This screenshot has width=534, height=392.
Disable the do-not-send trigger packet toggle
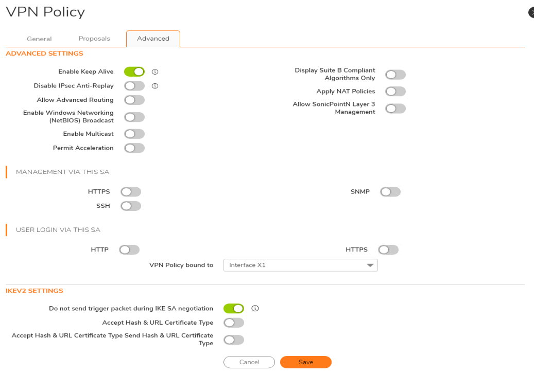234,309
